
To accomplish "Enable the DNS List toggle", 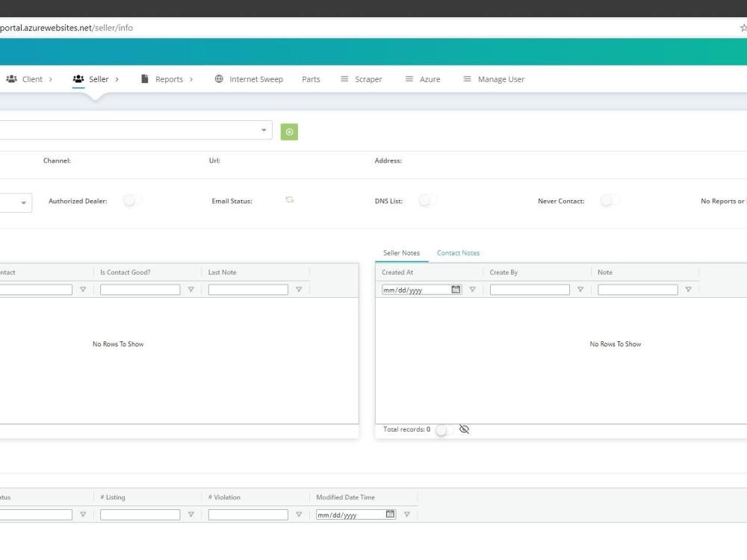I will coord(427,200).
